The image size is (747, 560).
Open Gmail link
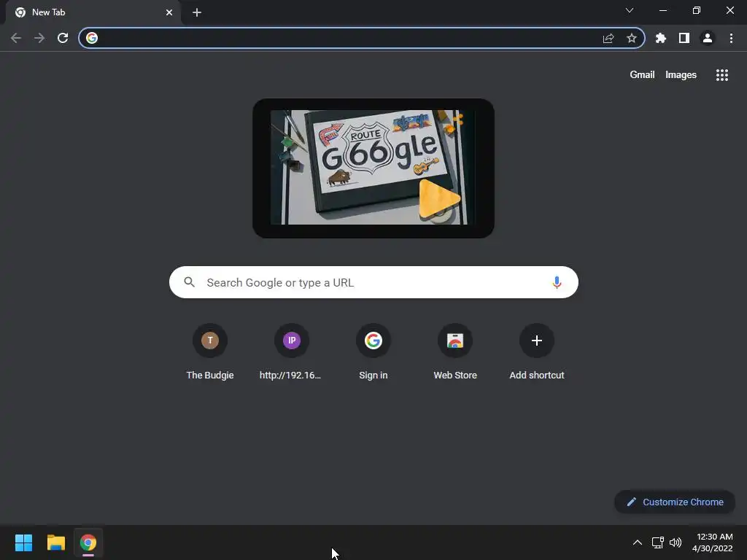[642, 75]
